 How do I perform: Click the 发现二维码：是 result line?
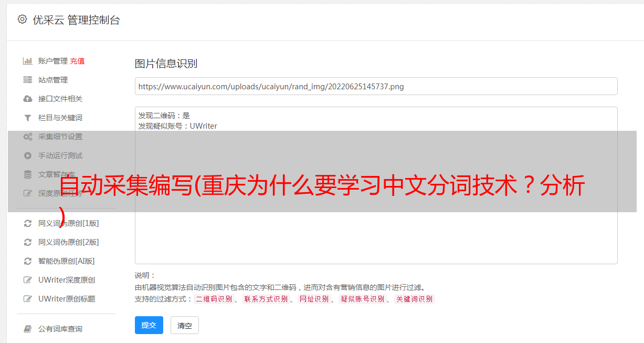(x=164, y=116)
